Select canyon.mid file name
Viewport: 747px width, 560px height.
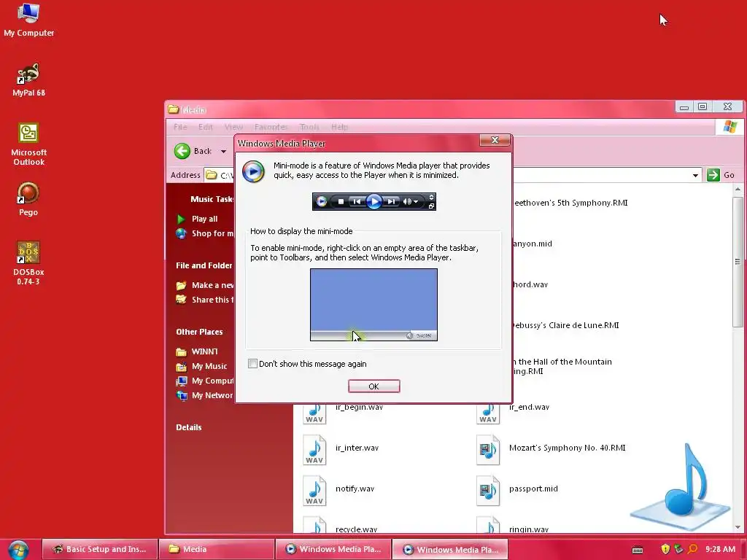(x=533, y=244)
